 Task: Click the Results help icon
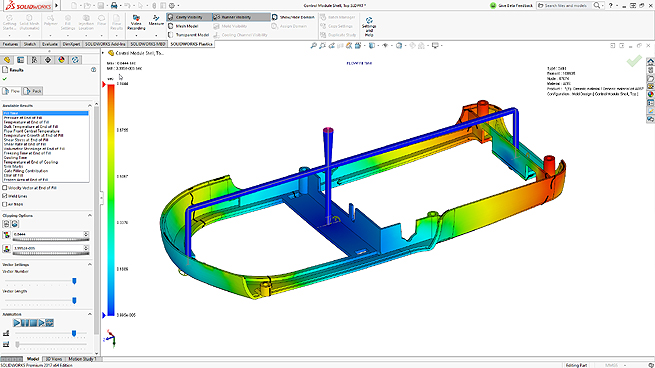94,70
